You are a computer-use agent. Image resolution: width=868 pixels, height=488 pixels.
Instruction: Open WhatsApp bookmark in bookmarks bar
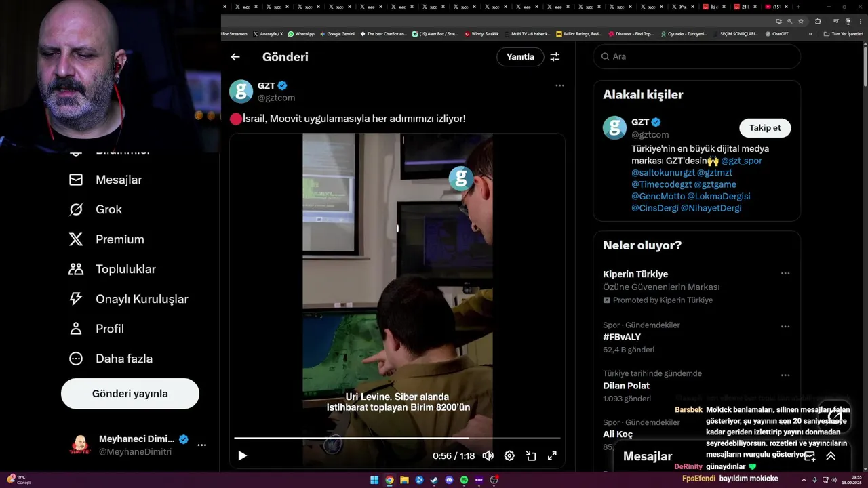pos(301,33)
